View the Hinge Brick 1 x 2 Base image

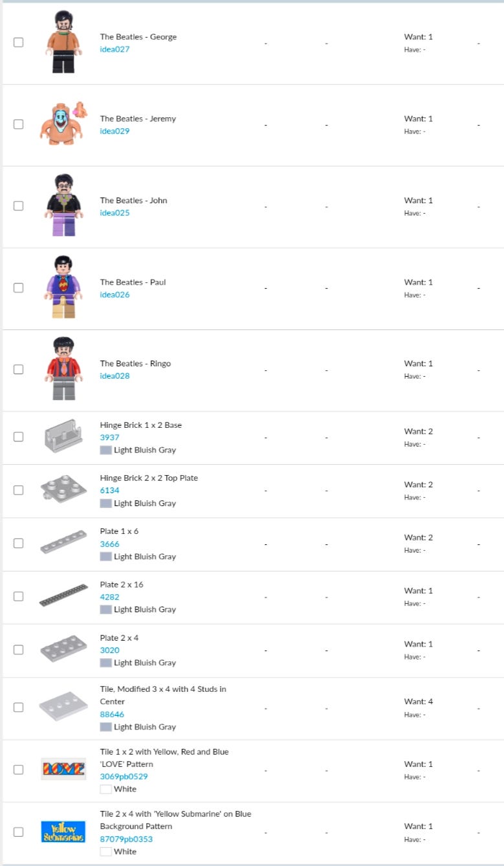[63, 435]
